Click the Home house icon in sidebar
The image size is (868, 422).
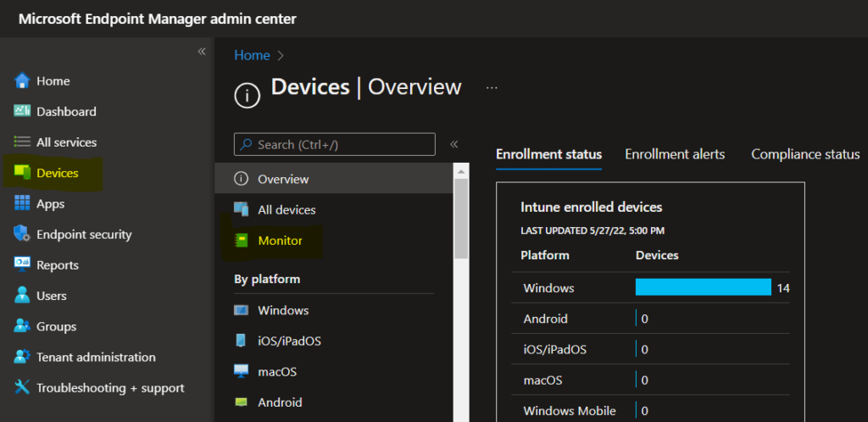21,81
